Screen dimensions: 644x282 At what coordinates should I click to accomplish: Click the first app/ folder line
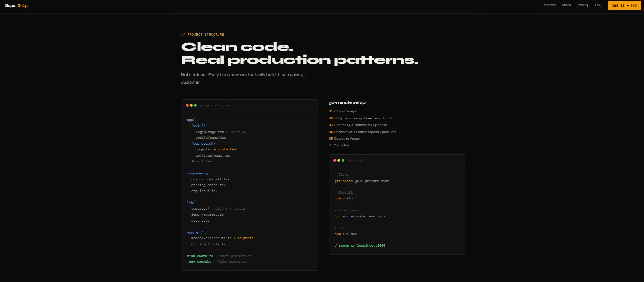tap(191, 120)
